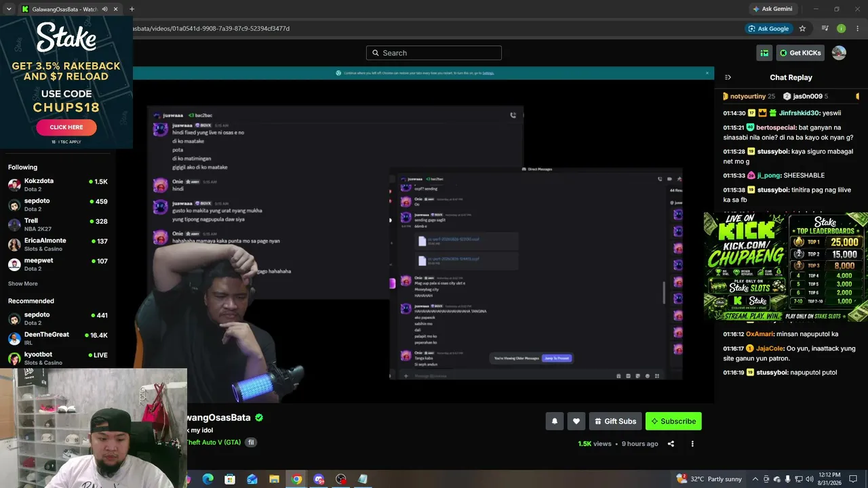868x488 pixels.
Task: Open meepwet channel in sidebar
Action: (x=58, y=264)
